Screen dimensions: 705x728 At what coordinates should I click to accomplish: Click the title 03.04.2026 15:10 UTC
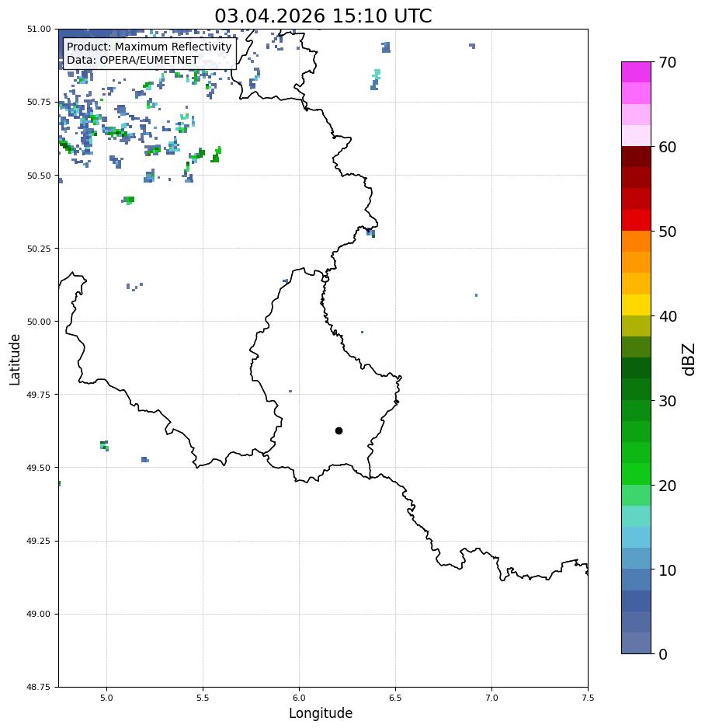[323, 16]
